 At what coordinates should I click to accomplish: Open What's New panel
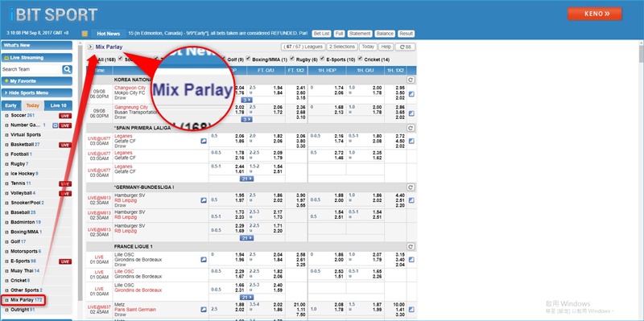(37, 46)
